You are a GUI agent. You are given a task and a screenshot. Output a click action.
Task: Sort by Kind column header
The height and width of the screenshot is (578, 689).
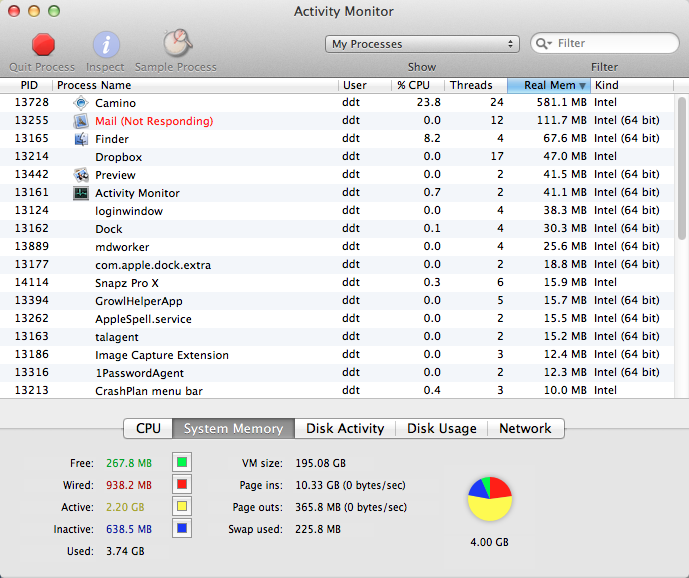point(632,85)
